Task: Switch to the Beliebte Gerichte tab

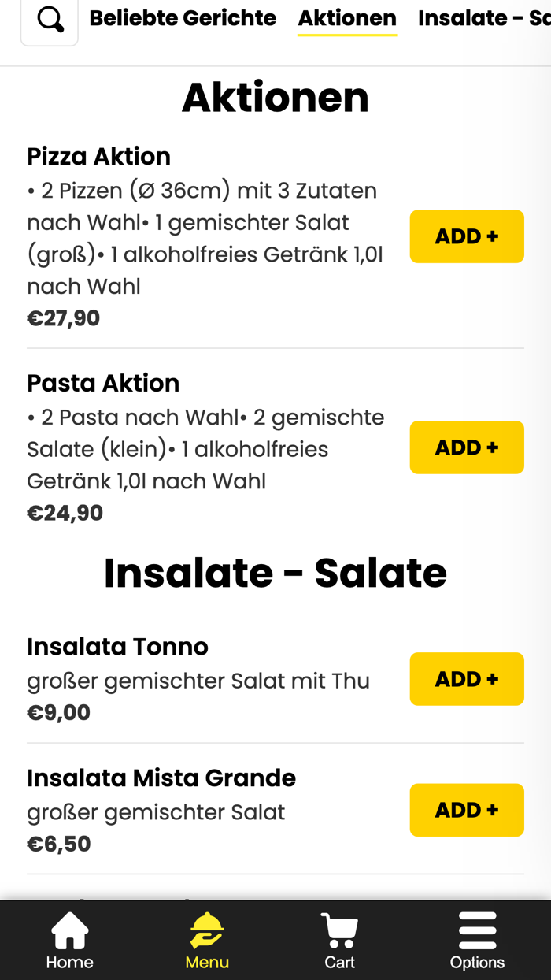Action: [x=183, y=17]
